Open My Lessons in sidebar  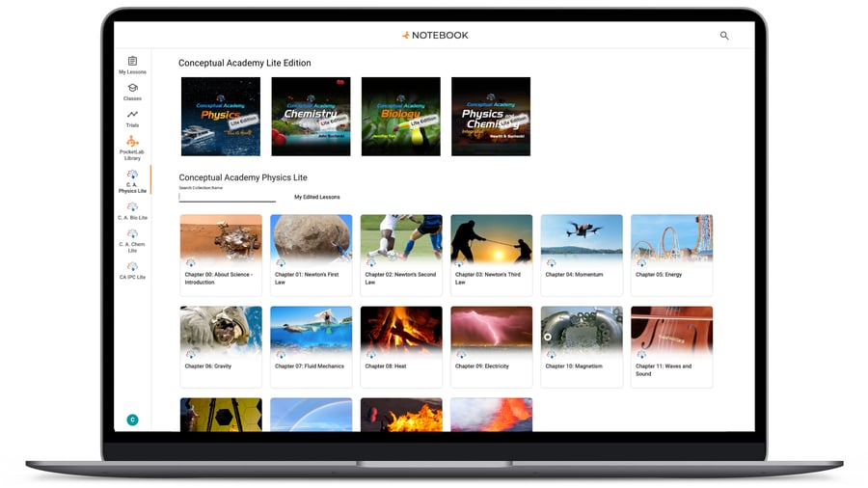click(132, 66)
